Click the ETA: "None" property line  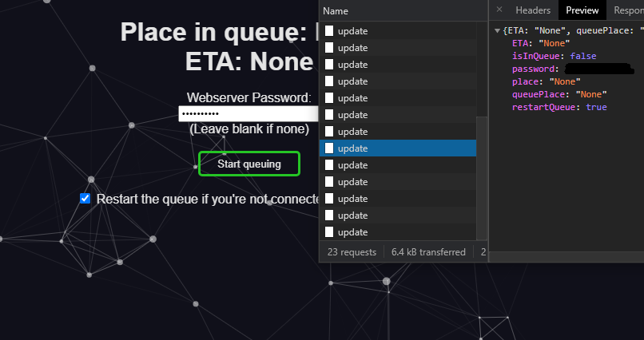point(540,43)
